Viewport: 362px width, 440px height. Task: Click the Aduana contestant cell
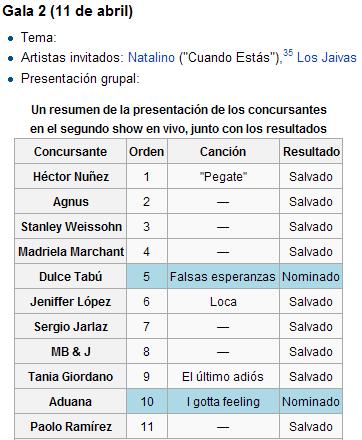[x=70, y=402]
